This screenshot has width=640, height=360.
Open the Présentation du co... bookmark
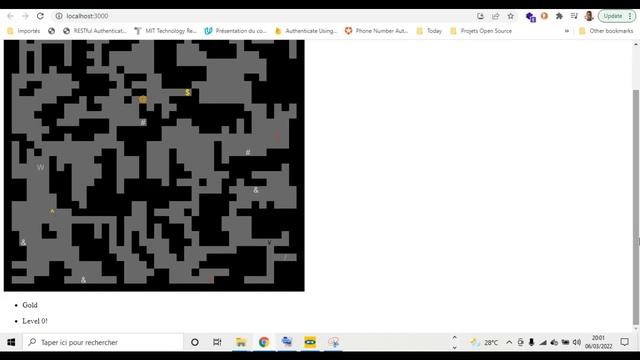click(x=236, y=31)
